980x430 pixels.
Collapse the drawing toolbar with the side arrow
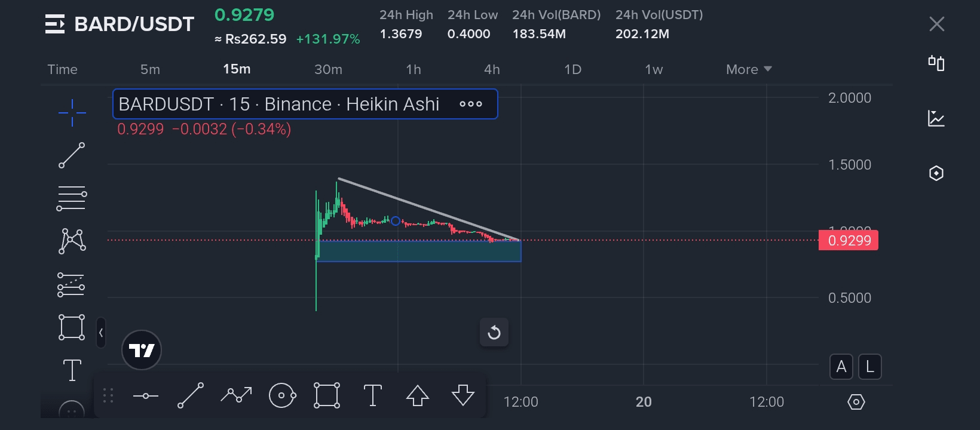coord(101,333)
